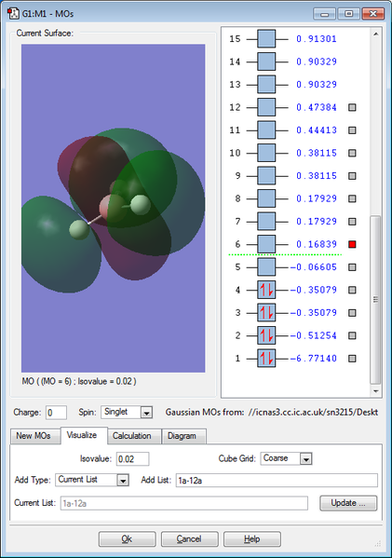The image size is (392, 558).
Task: Select unoccupied orbital box for MO 5
Action: click(x=266, y=267)
